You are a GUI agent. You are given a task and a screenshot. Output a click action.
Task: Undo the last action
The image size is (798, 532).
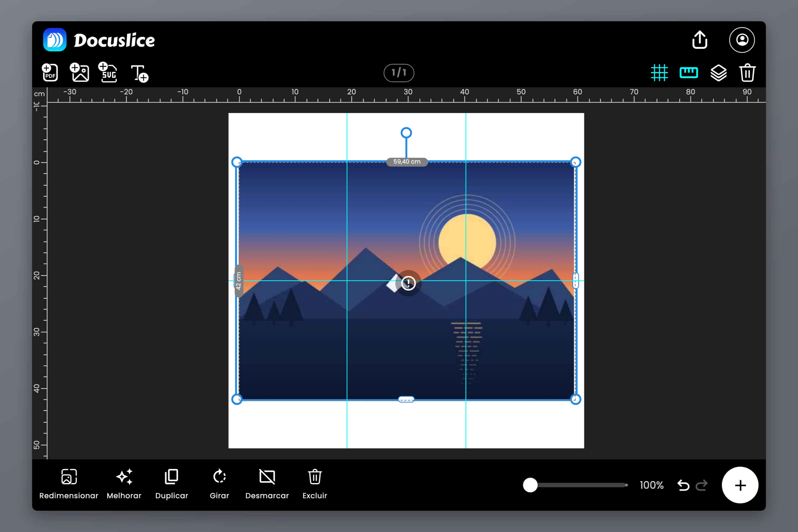click(683, 485)
